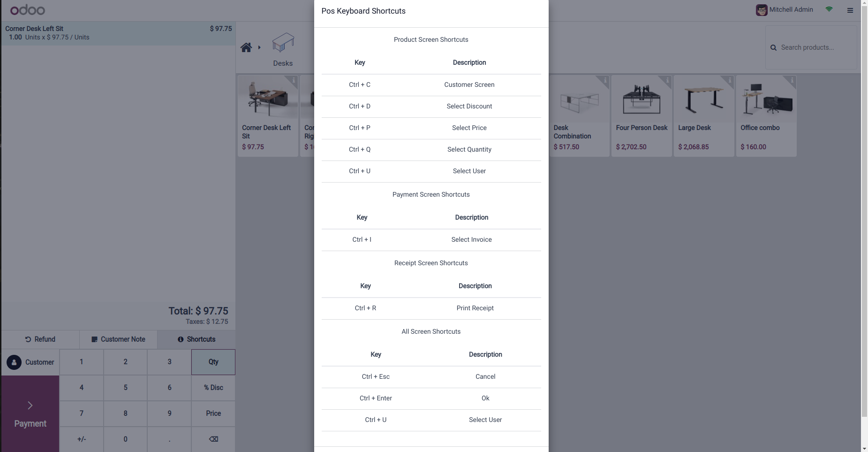This screenshot has height=452, width=868.
Task: Switch numpad to % Disc mode
Action: pos(213,388)
